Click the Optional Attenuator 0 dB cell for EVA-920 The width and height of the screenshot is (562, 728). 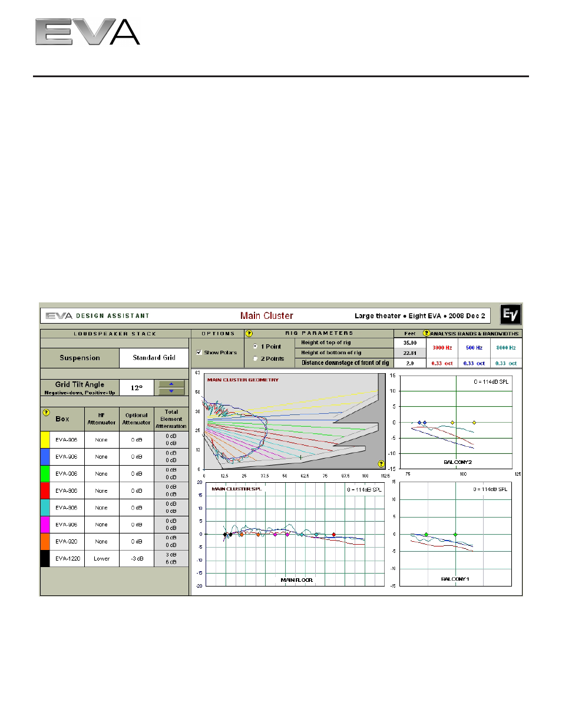tap(137, 542)
